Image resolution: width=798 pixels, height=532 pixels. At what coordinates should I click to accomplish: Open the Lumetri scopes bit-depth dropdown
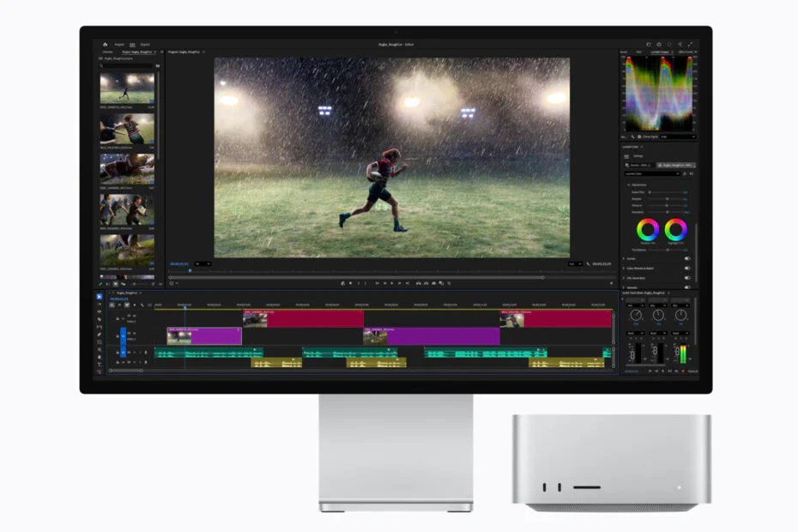click(x=677, y=136)
